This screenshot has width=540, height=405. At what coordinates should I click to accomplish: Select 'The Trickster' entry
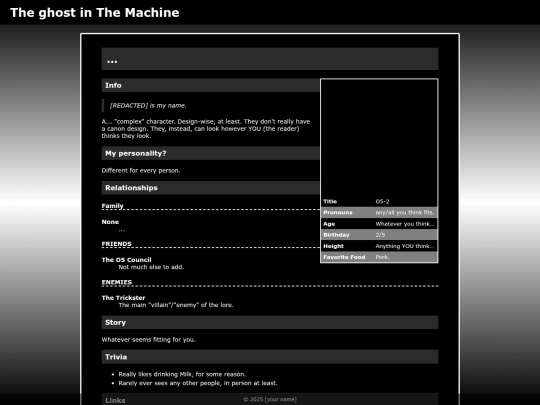123,298
